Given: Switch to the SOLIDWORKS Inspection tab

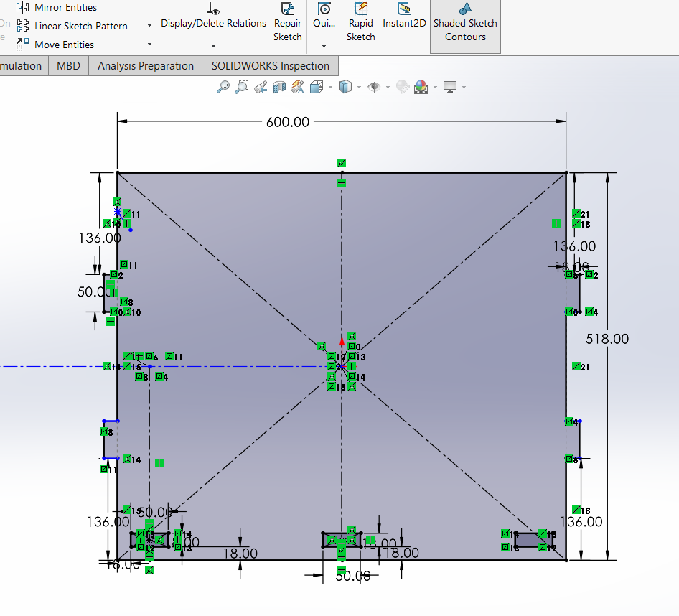Looking at the screenshot, I should 270,66.
